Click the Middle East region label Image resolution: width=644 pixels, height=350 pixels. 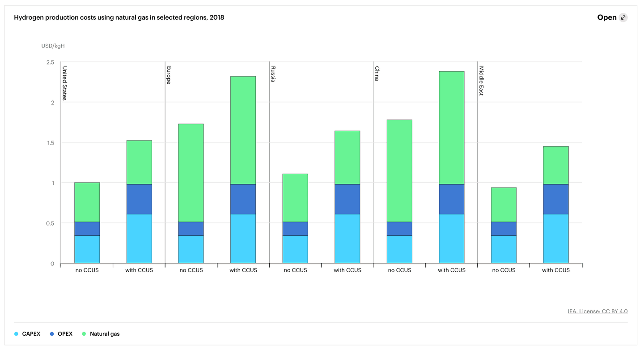[482, 81]
